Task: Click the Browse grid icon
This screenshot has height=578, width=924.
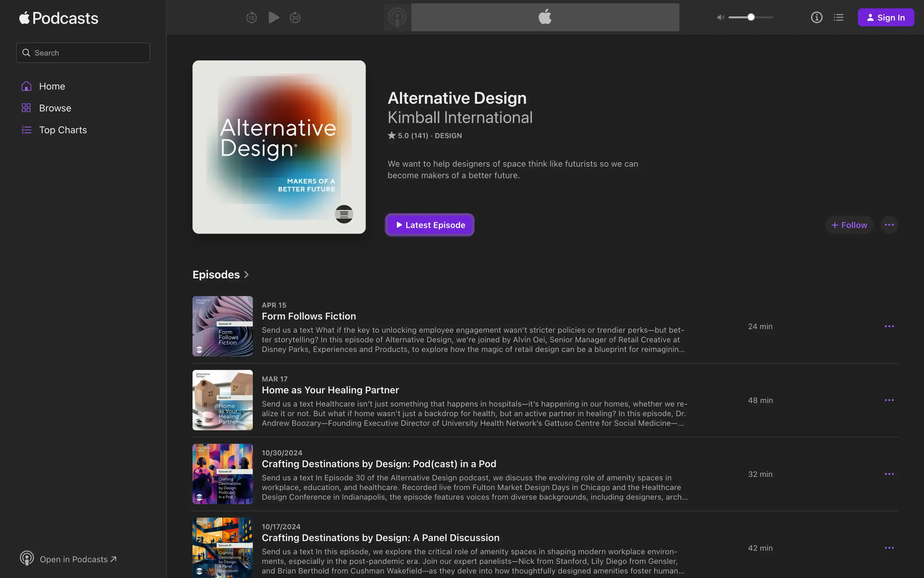Action: point(26,108)
